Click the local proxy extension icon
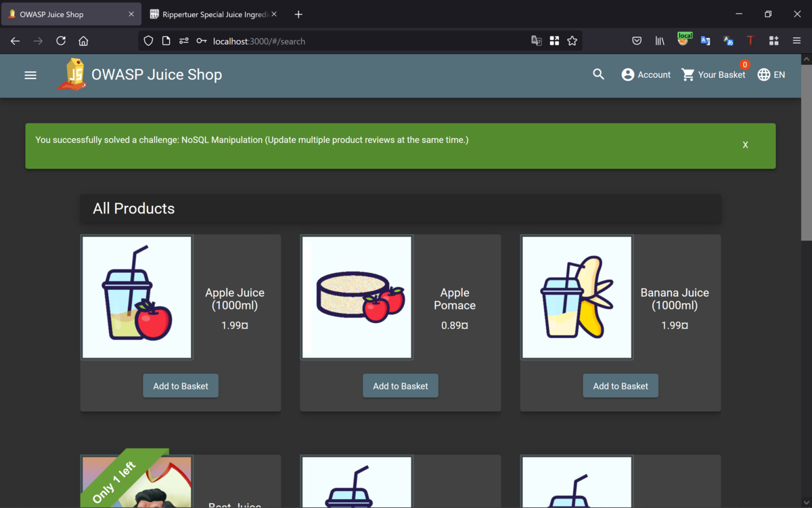Screen dimensions: 812x508 click(683, 40)
